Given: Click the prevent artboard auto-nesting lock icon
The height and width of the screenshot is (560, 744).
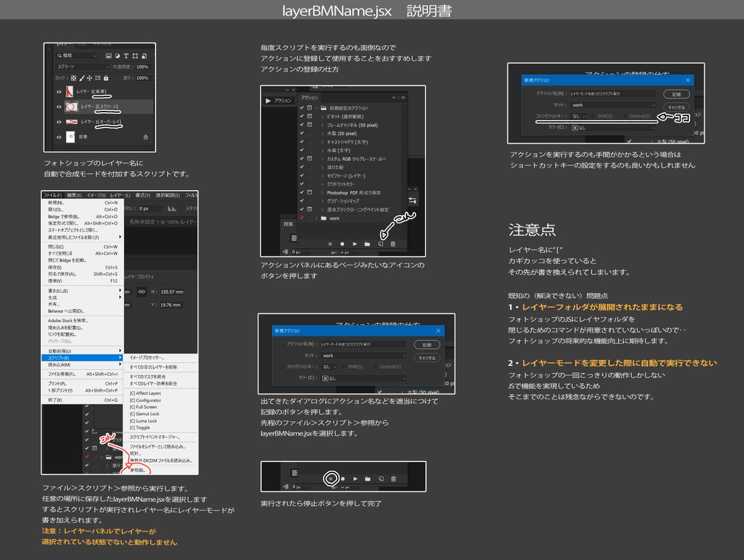Looking at the screenshot, I should coord(98,78).
